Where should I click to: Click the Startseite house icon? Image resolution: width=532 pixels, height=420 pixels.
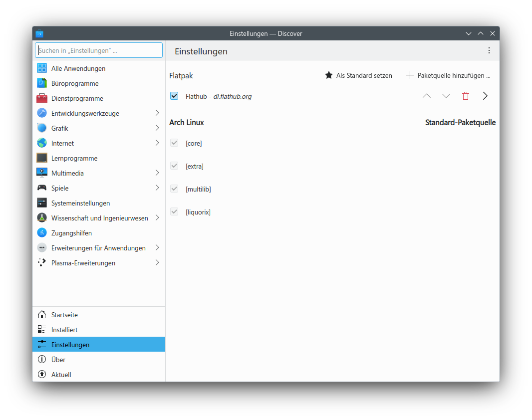(42, 315)
